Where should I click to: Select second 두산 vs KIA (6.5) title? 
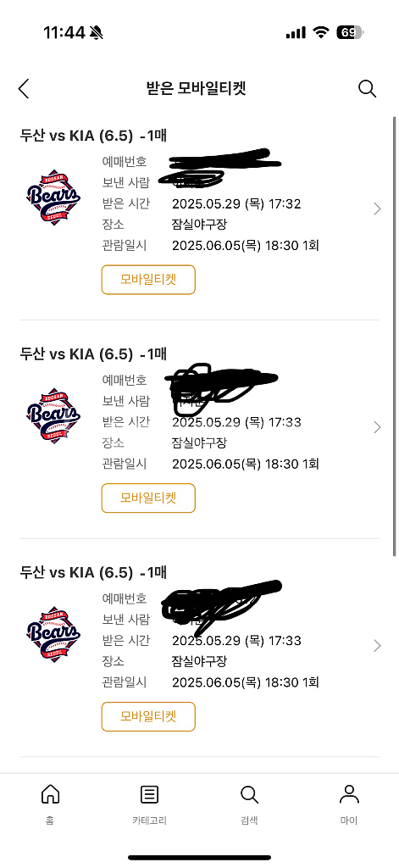(x=76, y=353)
